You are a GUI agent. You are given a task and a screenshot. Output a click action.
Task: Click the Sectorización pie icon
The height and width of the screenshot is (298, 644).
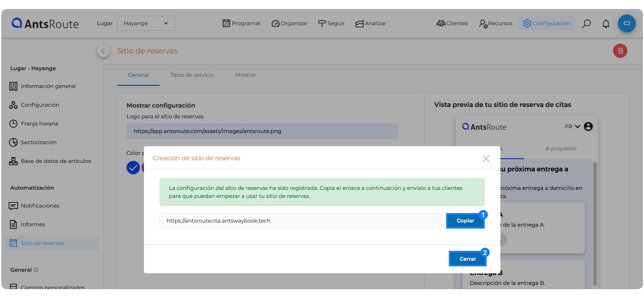pyautogui.click(x=13, y=142)
